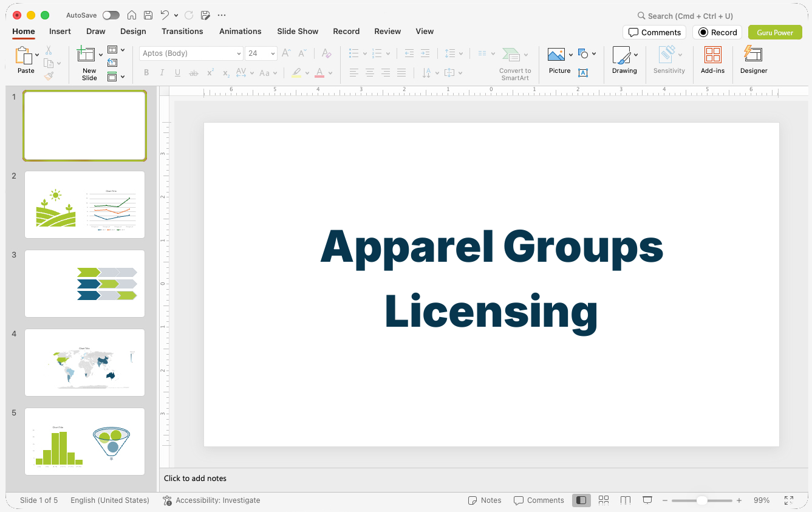This screenshot has width=812, height=512.
Task: Toggle Strikethrough formatting
Action: [194, 73]
